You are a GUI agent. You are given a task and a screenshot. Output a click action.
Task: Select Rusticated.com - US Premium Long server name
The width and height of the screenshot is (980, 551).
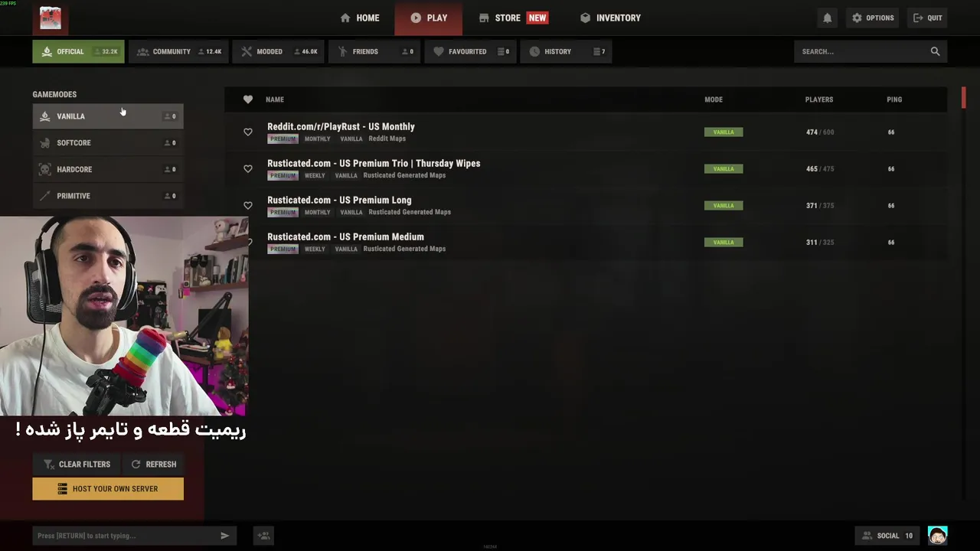(x=339, y=201)
